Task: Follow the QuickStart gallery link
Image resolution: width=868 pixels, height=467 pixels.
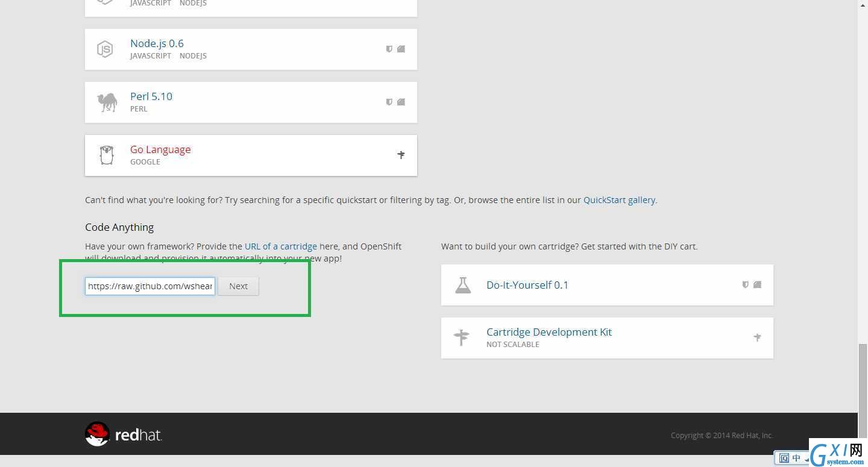Action: (619, 200)
